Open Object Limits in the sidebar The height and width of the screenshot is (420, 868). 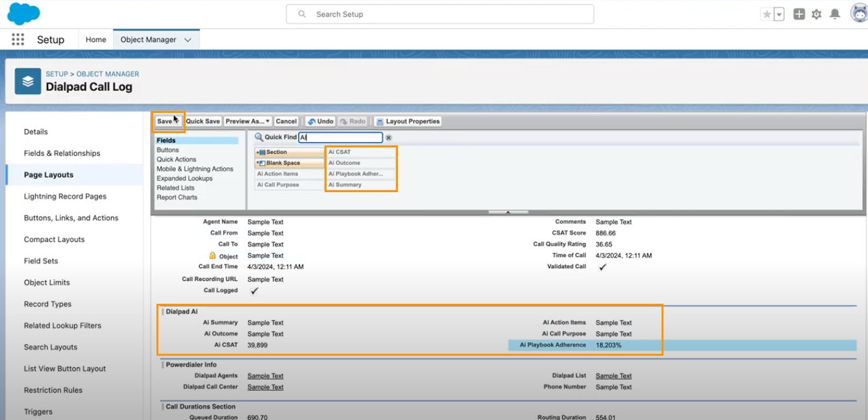tap(47, 282)
